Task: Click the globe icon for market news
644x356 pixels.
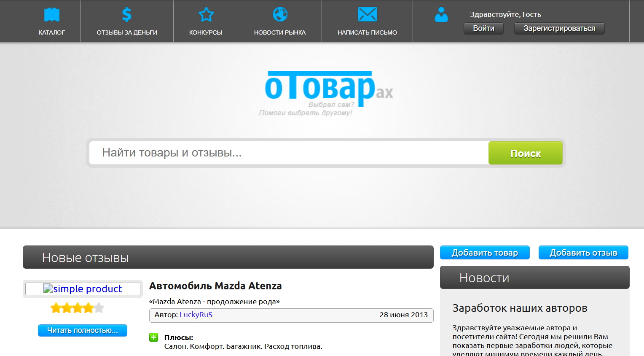Action: click(x=280, y=14)
